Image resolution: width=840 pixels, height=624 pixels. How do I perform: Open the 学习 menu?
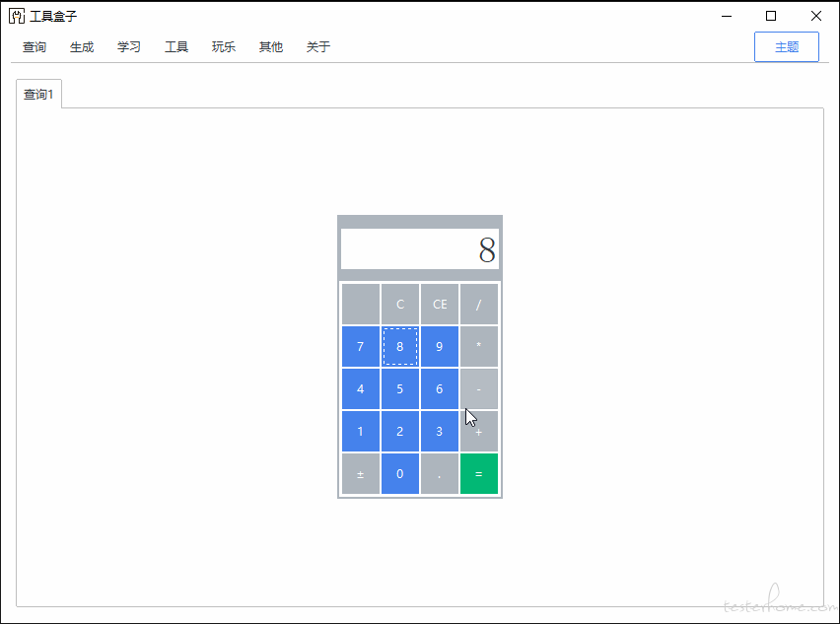pyautogui.click(x=129, y=47)
